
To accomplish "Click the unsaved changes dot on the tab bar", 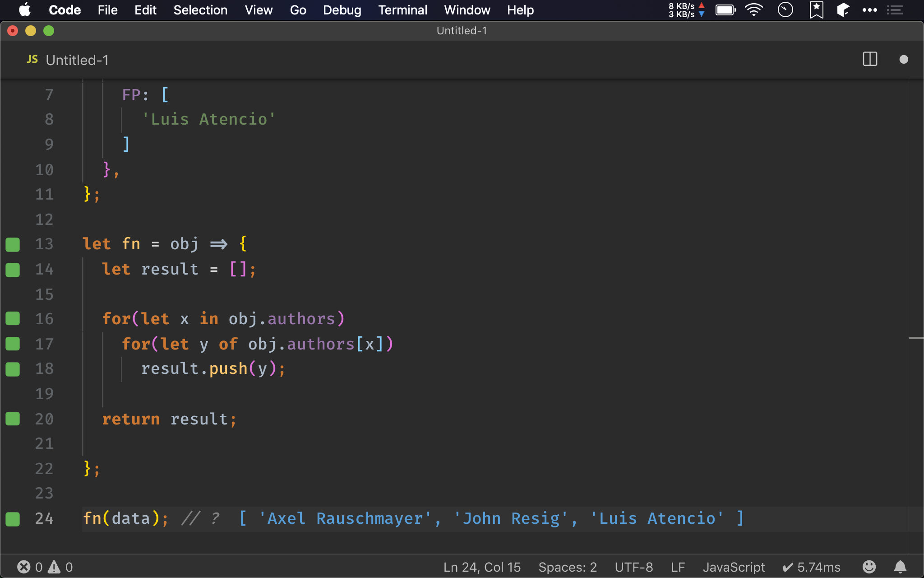I will click(x=904, y=60).
